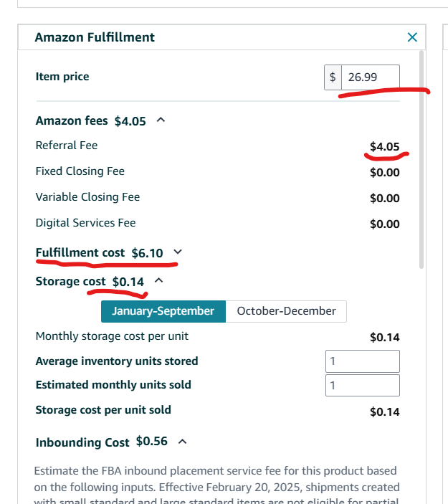Collapse the Storage cost chevron
Viewport: 448px width, 504px height.
159,281
